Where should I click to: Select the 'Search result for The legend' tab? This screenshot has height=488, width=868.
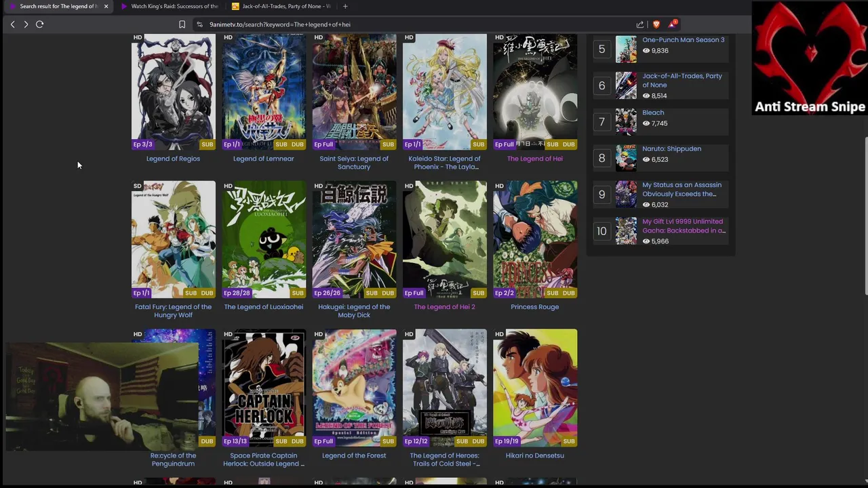(58, 6)
